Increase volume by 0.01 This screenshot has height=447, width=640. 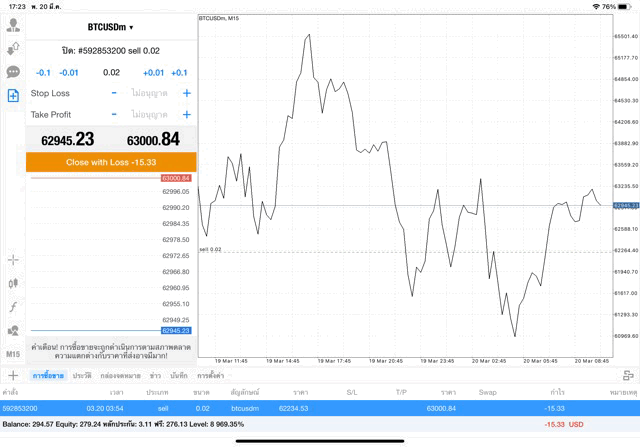153,73
